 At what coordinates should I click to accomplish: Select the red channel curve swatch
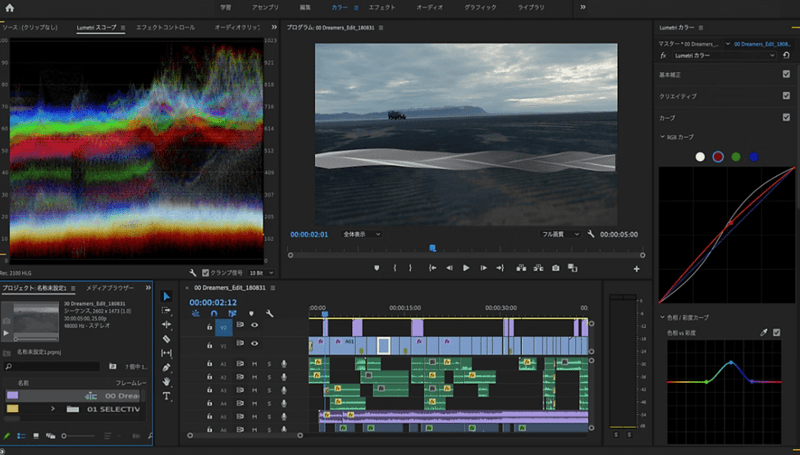pos(718,157)
